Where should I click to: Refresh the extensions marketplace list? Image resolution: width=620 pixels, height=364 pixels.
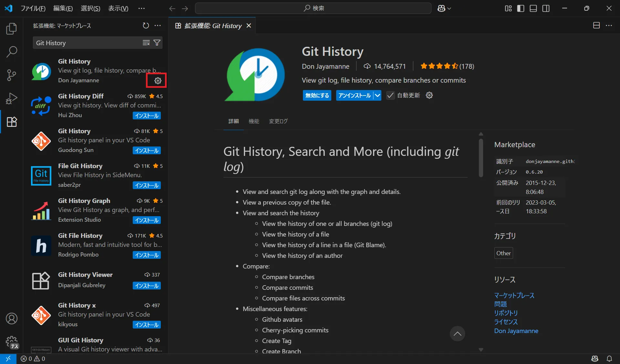point(146,25)
